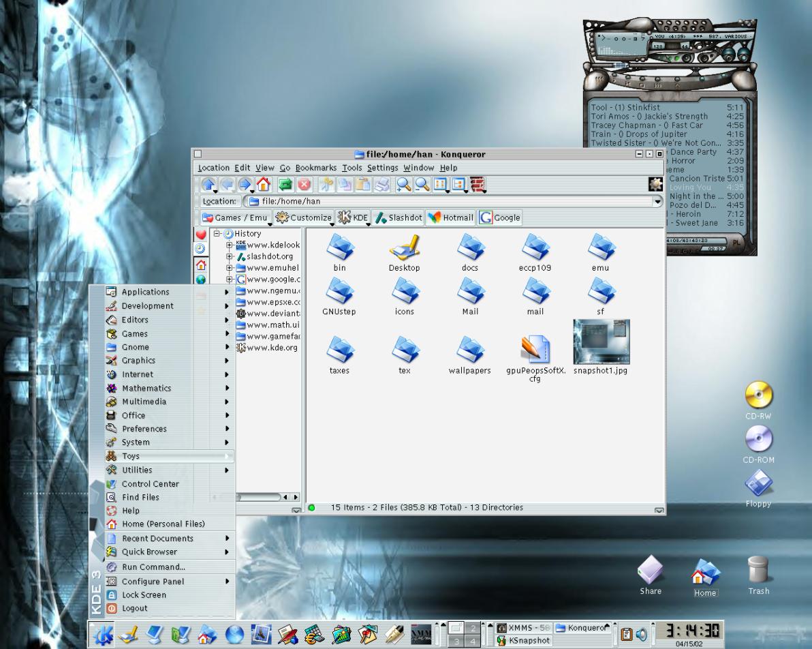Expand the slashdot.org history entry
This screenshot has height=649, width=812.
[229, 256]
